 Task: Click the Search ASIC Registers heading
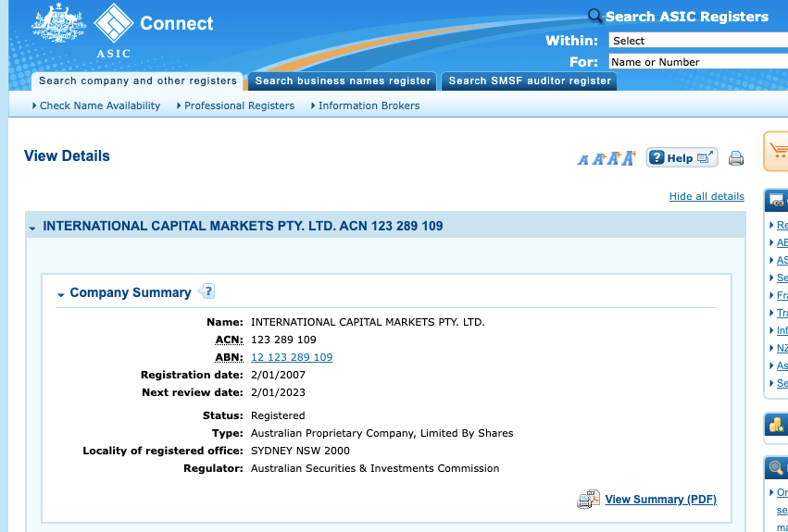coord(686,17)
